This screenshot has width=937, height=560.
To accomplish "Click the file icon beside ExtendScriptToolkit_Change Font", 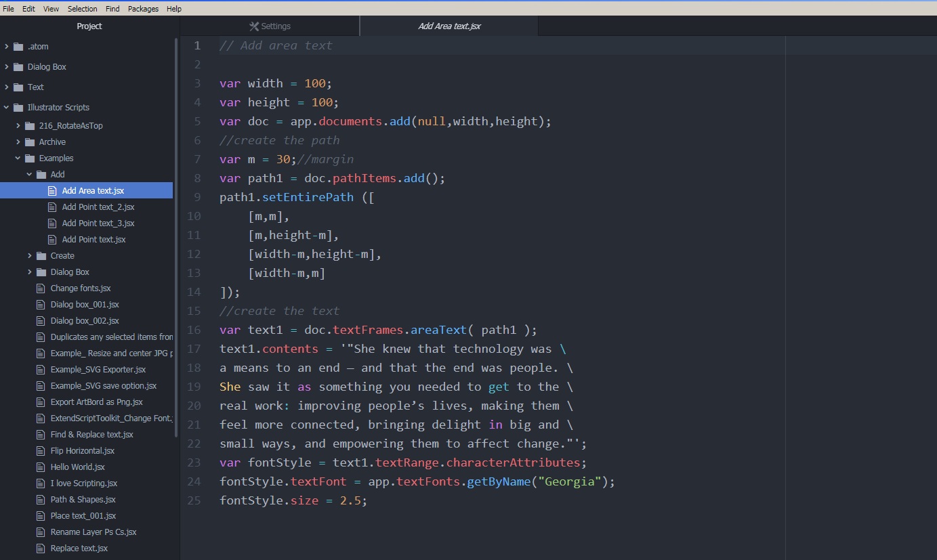I will tap(41, 418).
